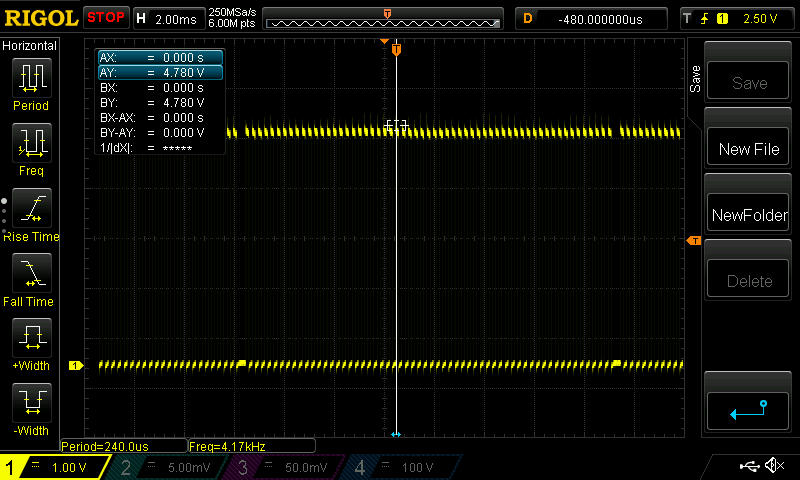The width and height of the screenshot is (800, 480).
Task: Select the +Width measurement icon
Action: tap(31, 338)
